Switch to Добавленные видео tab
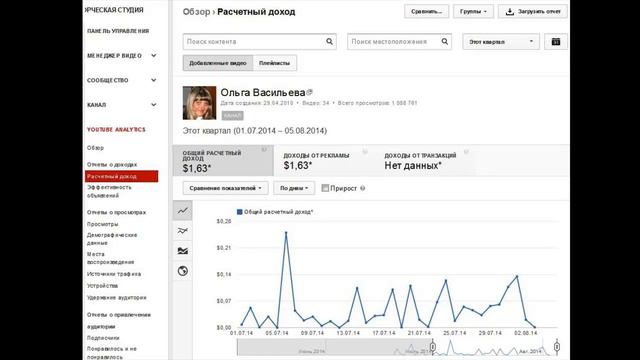The width and height of the screenshot is (640, 360). pyautogui.click(x=218, y=63)
